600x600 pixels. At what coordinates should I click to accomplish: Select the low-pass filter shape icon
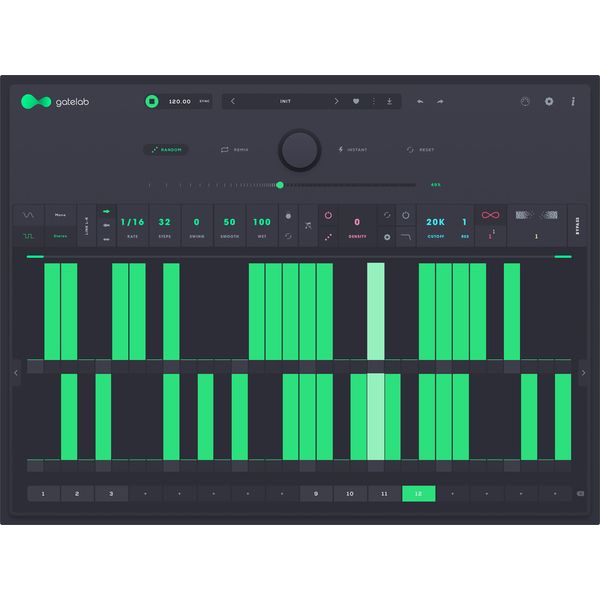pyautogui.click(x=406, y=237)
